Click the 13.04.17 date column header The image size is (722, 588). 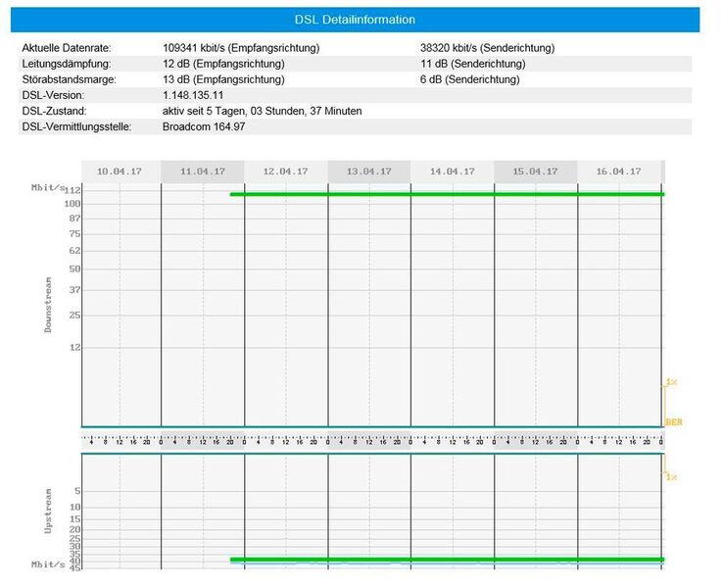[x=368, y=171]
